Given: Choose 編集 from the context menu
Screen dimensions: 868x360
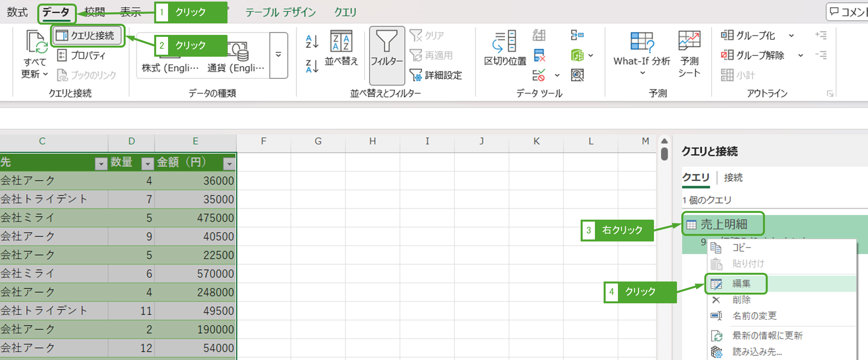Looking at the screenshot, I should (x=741, y=283).
